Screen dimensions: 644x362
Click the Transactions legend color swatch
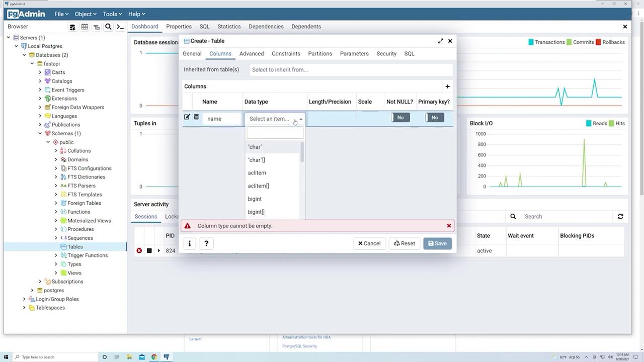(x=531, y=42)
